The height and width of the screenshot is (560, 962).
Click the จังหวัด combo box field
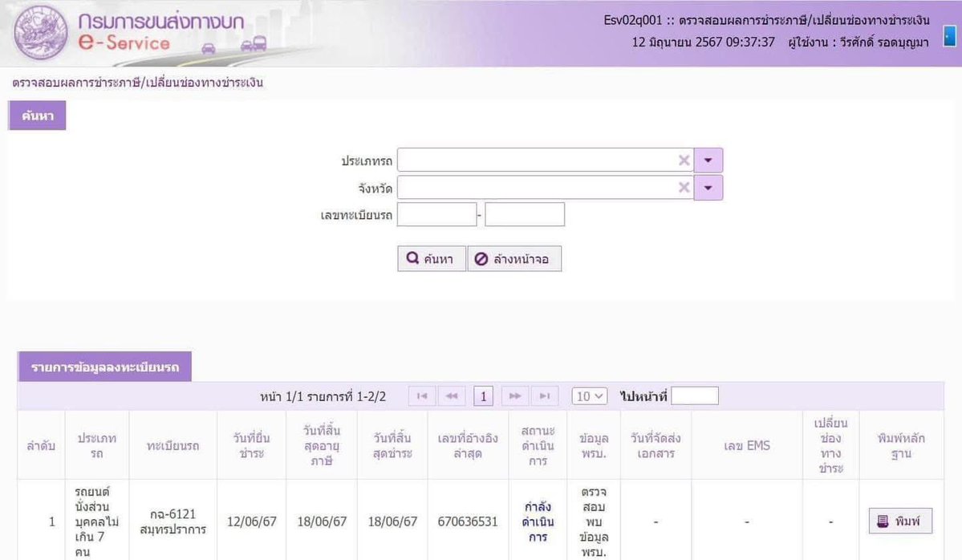(546, 188)
